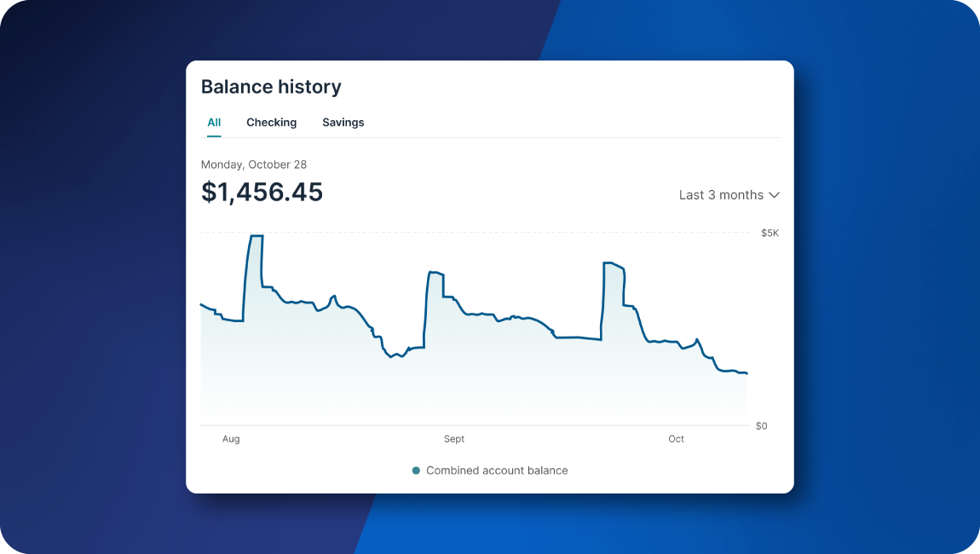Click the $1,456.45 balance amount
This screenshot has height=554, width=980.
click(262, 192)
